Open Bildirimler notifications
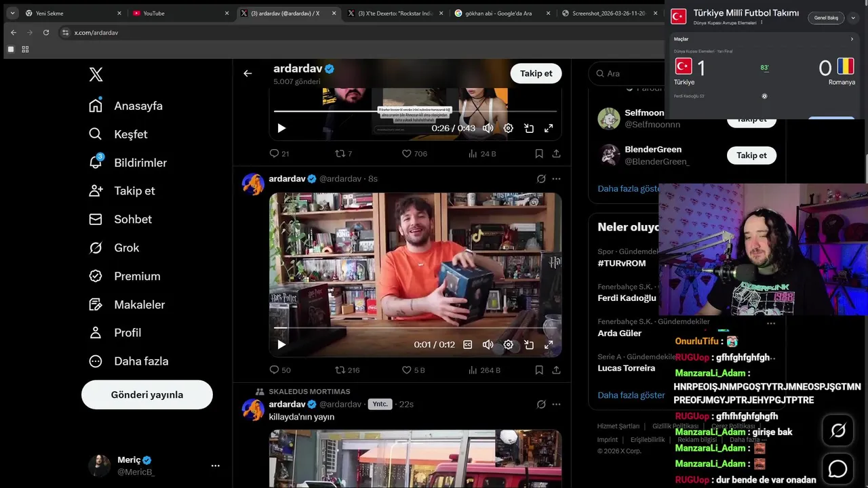This screenshot has height=488, width=868. (x=127, y=163)
